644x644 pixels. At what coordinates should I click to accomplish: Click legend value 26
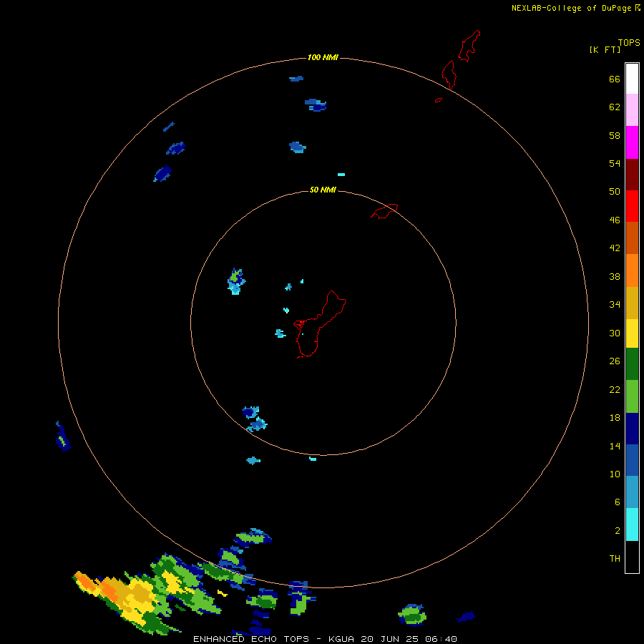pyautogui.click(x=615, y=361)
